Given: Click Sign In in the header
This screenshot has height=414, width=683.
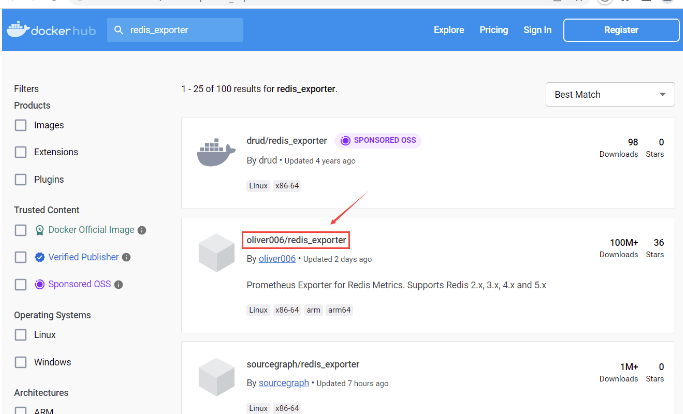Looking at the screenshot, I should (x=537, y=30).
